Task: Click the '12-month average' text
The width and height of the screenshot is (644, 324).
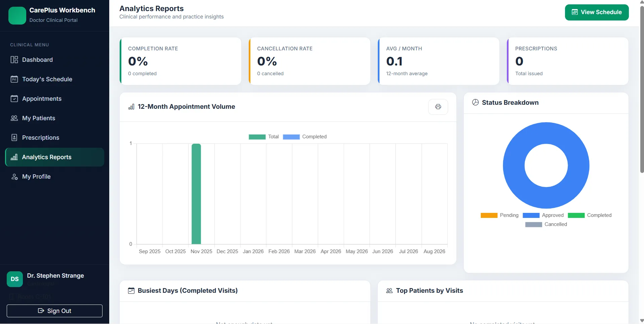Action: 407,74
